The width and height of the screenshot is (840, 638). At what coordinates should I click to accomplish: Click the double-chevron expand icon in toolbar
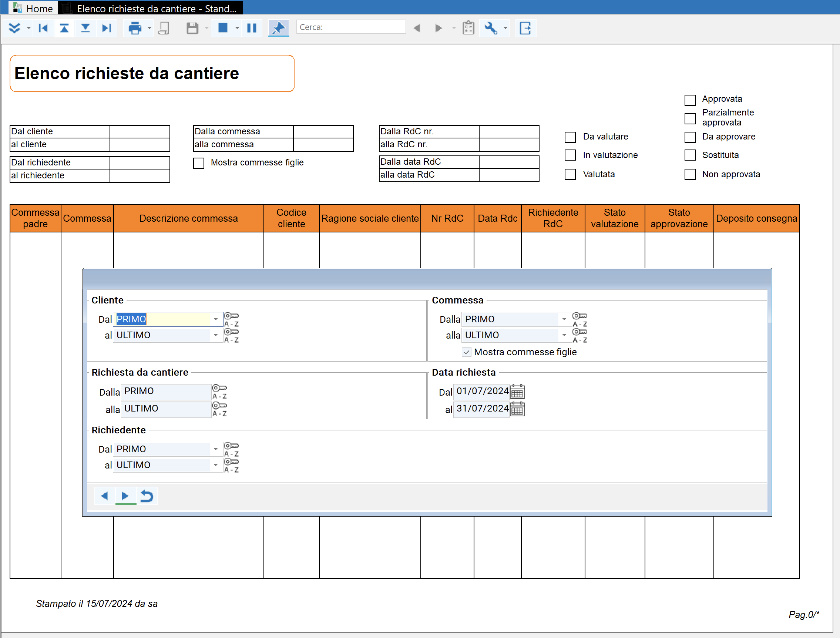14,28
